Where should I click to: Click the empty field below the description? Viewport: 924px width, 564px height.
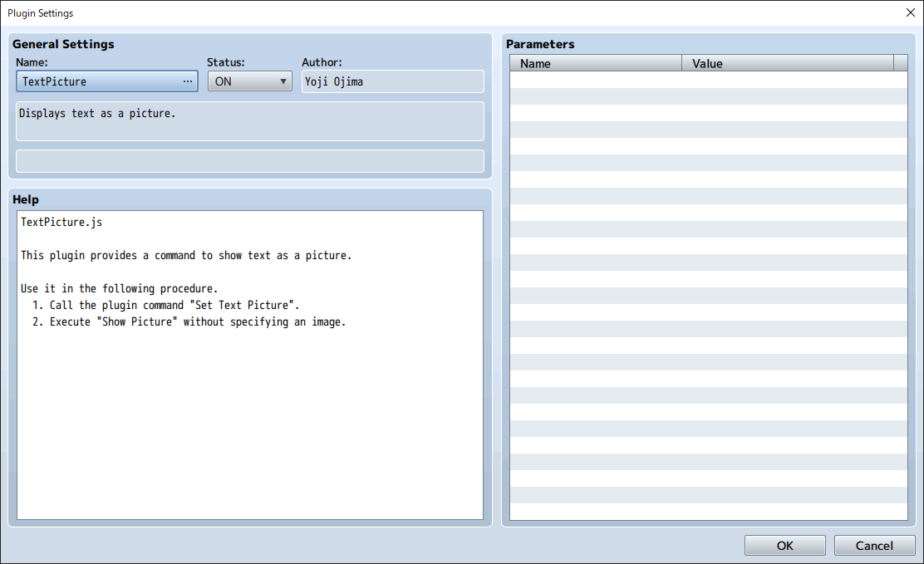point(249,161)
